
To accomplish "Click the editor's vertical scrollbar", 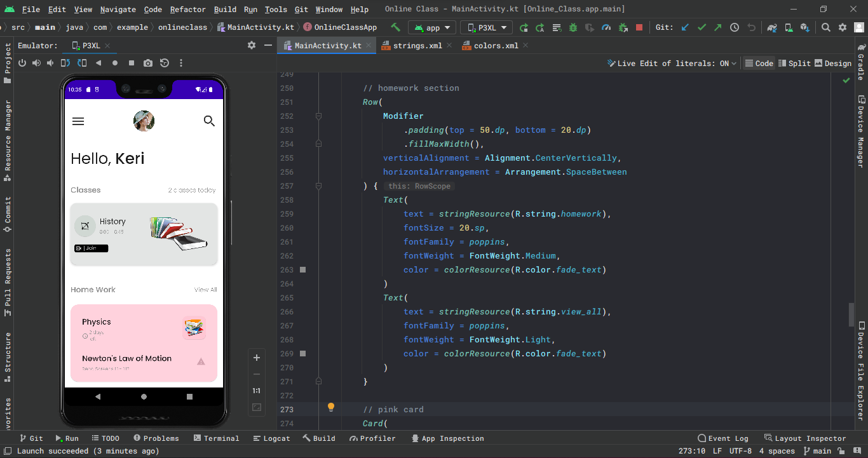I will [x=851, y=314].
